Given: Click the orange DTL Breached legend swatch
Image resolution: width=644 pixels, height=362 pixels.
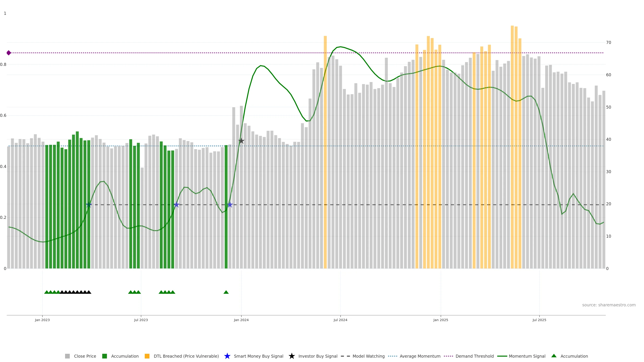Looking at the screenshot, I should 147,356.
